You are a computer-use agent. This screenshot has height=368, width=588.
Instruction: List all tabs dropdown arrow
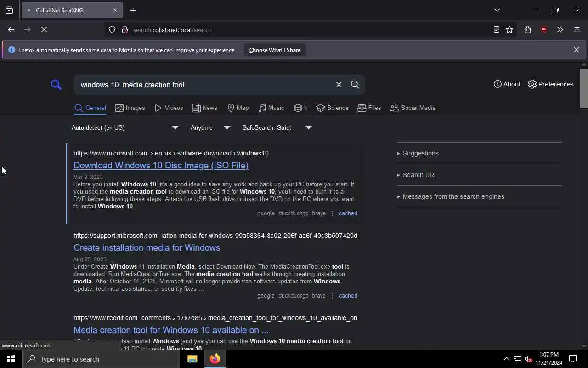point(497,10)
